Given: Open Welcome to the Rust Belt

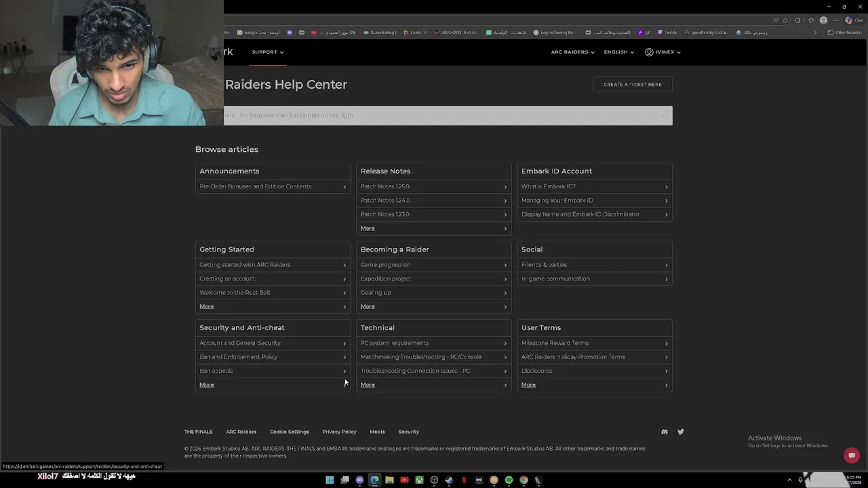Looking at the screenshot, I should tap(273, 293).
